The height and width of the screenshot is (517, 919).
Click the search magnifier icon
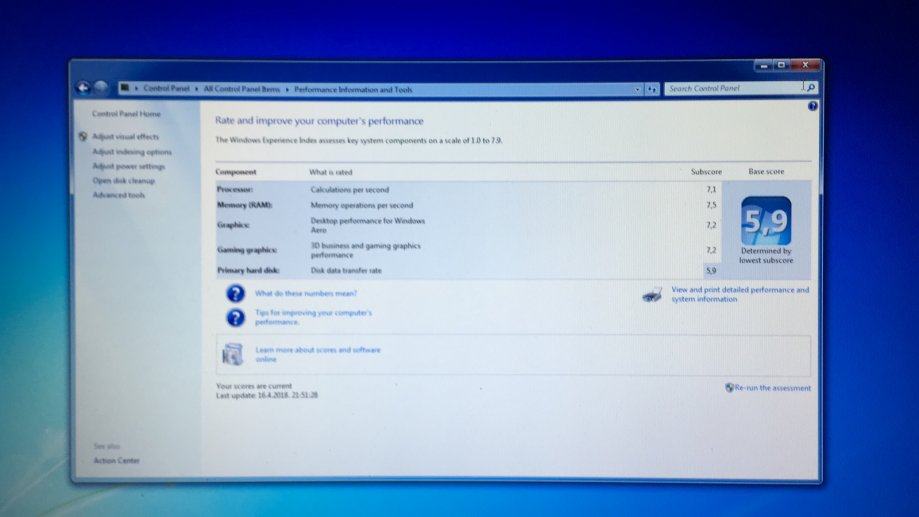(811, 88)
